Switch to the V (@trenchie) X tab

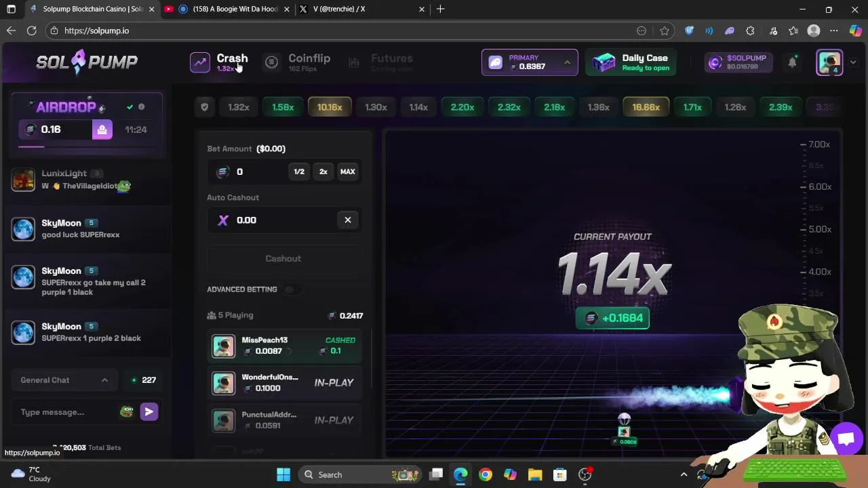pyautogui.click(x=360, y=9)
